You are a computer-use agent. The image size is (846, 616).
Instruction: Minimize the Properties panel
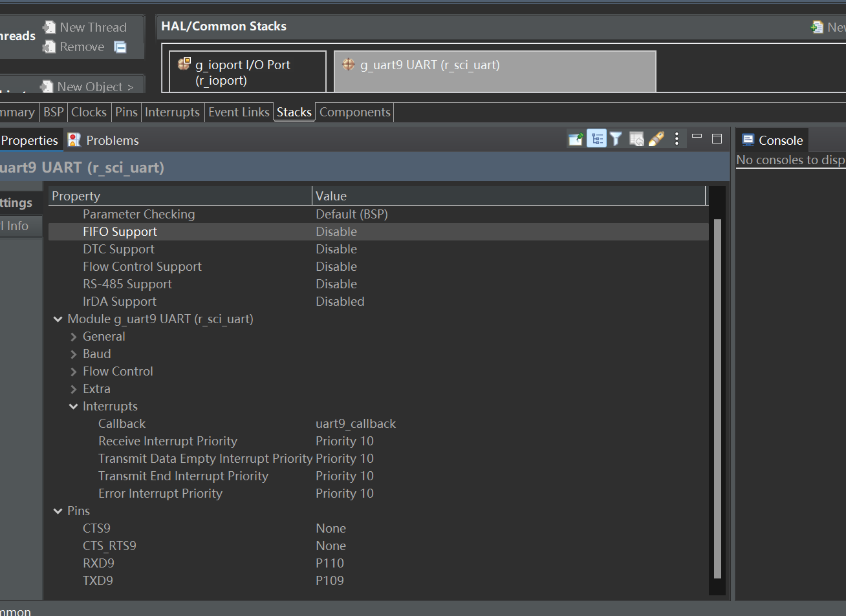(x=697, y=136)
